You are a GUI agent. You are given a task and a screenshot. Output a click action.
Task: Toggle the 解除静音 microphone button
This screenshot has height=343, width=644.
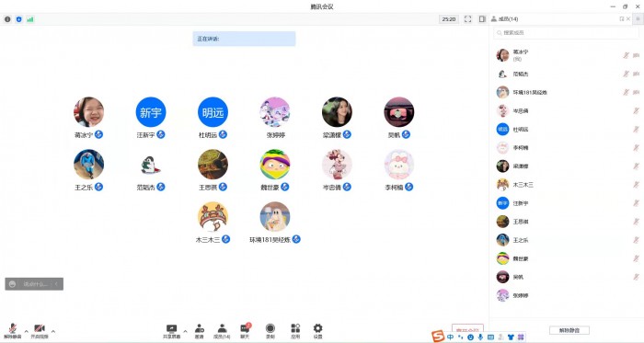pos(13,331)
